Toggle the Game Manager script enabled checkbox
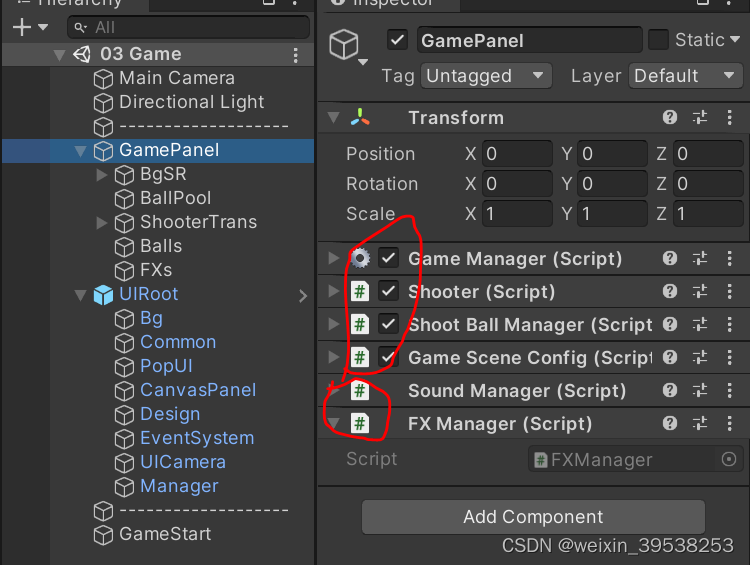 (388, 258)
